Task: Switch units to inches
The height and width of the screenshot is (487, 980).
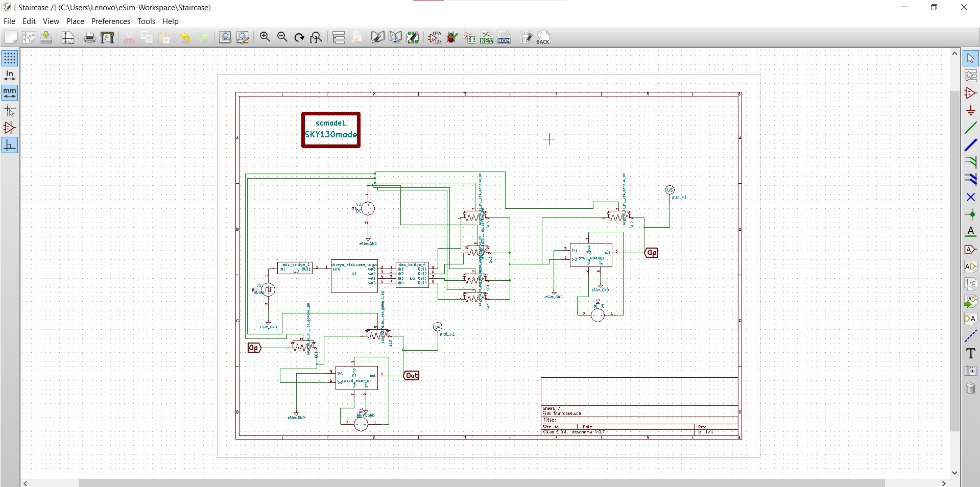Action: (10, 76)
